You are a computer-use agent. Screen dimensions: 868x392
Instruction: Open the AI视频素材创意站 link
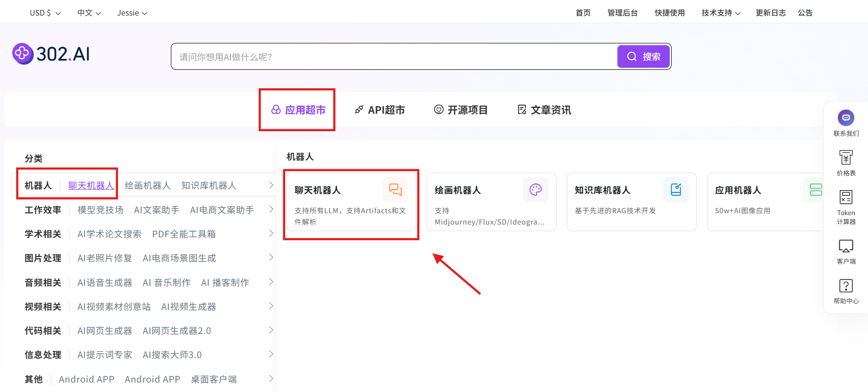114,307
